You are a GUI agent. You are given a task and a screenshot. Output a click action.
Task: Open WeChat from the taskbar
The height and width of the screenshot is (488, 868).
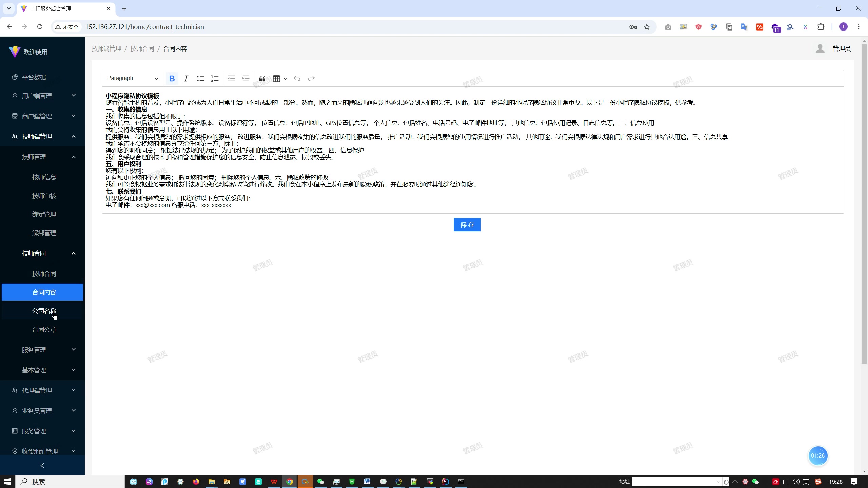pos(320,482)
